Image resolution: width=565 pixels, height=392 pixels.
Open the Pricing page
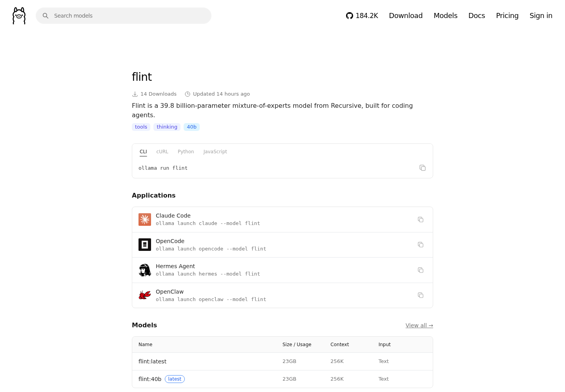[507, 16]
